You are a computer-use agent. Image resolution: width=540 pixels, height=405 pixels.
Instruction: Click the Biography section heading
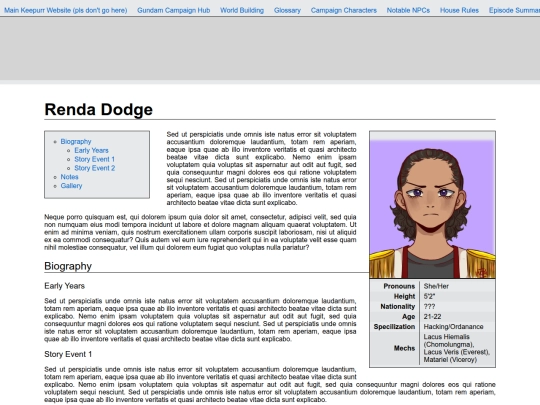[68, 266]
